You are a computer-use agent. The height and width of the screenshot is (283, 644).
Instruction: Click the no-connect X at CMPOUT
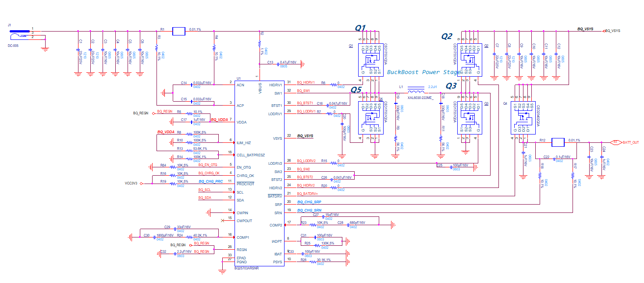pos(222,220)
